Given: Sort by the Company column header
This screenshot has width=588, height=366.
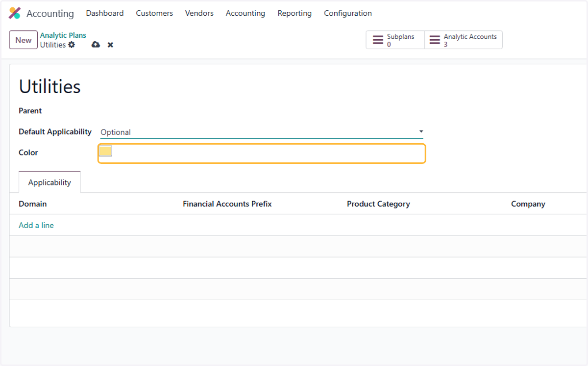Looking at the screenshot, I should (528, 204).
